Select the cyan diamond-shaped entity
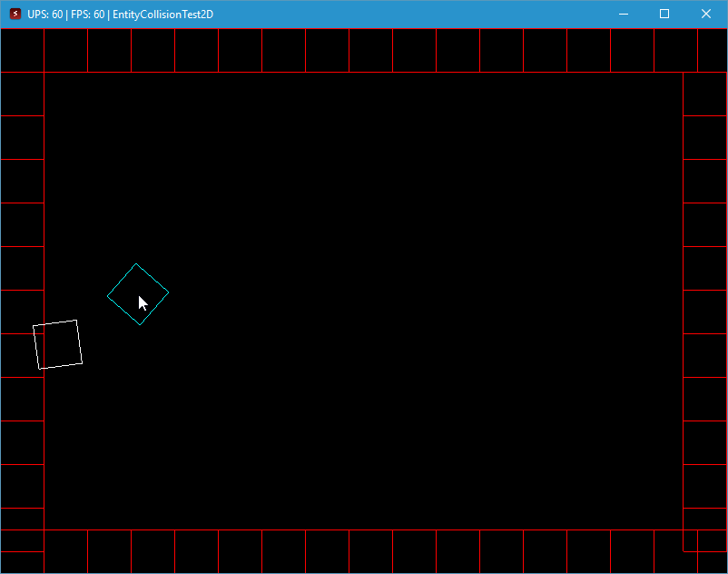 coord(138,294)
